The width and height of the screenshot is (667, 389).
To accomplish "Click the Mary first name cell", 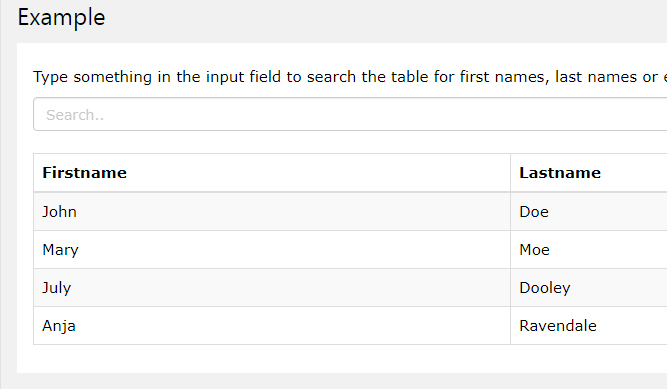I will pos(272,250).
